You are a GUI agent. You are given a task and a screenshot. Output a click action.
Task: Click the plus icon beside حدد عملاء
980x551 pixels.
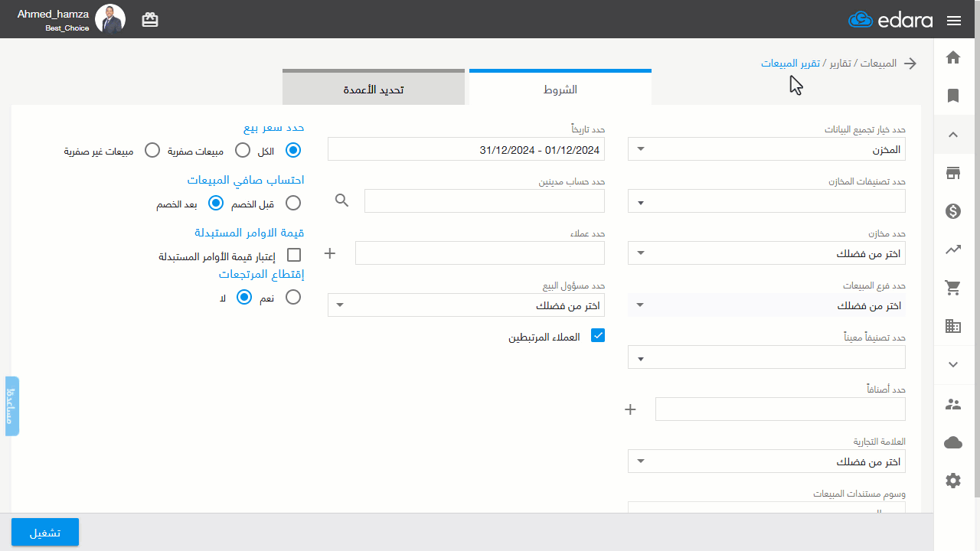(330, 253)
